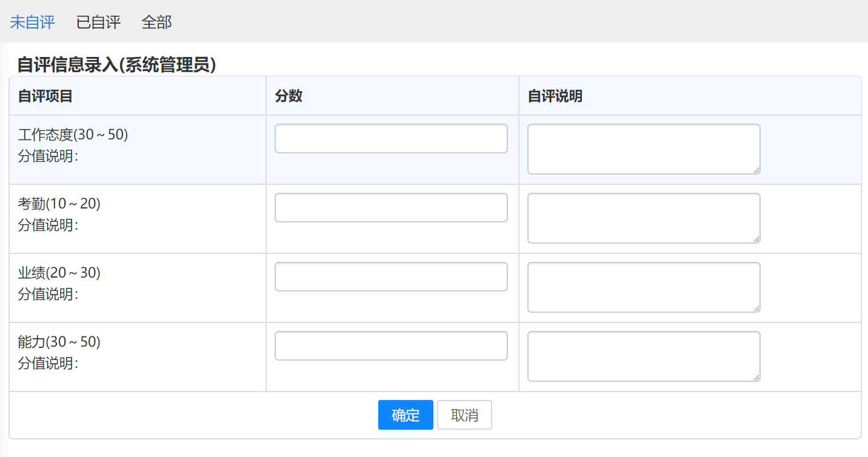Click the 工作态度 自评说明 text area

644,149
